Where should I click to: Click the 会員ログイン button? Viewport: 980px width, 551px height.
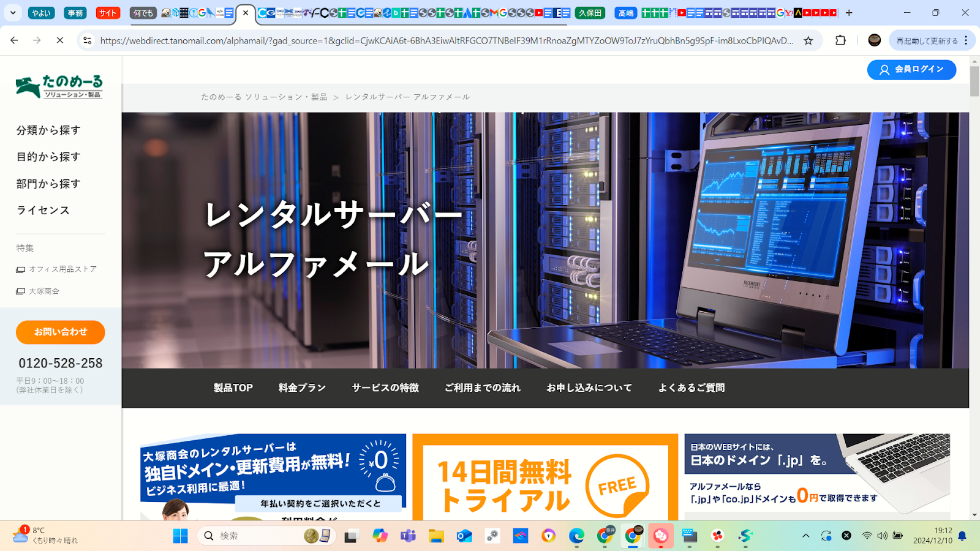[911, 70]
